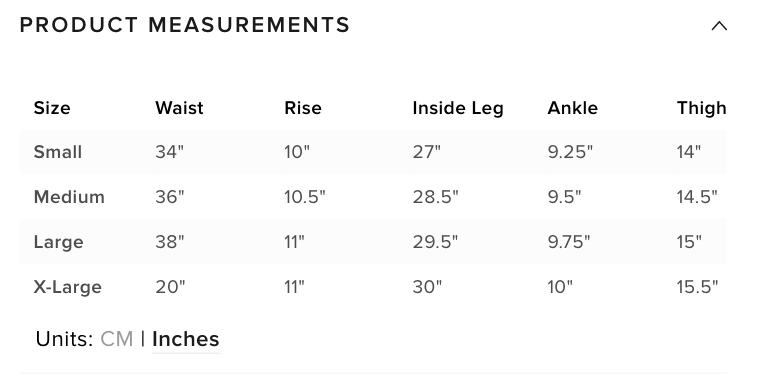Select Inches as the unit
Screen dimensions: 772x378
(x=186, y=339)
